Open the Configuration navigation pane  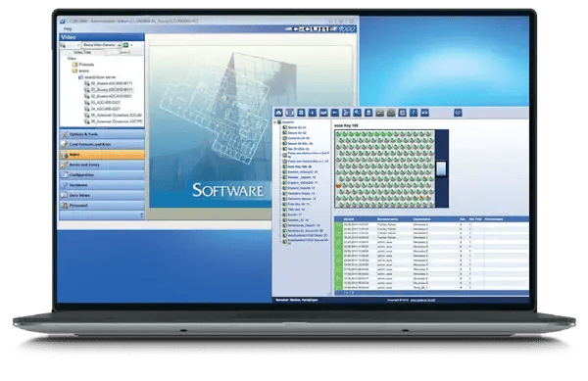tap(102, 175)
